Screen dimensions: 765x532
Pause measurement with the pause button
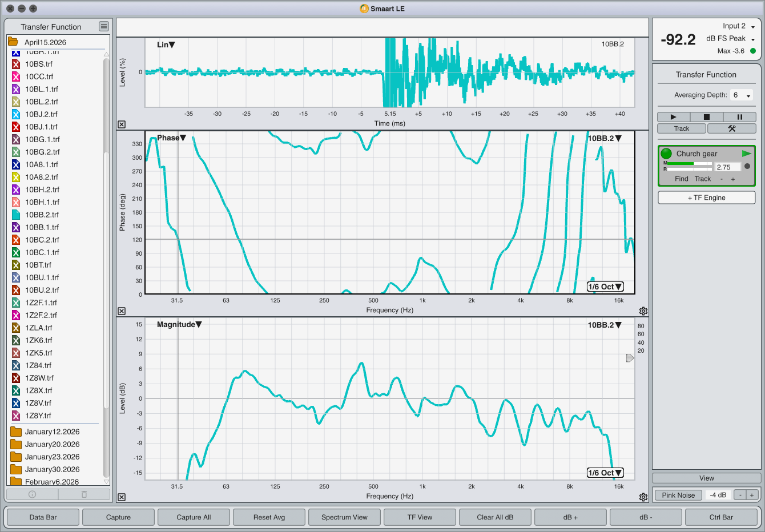[x=740, y=117]
